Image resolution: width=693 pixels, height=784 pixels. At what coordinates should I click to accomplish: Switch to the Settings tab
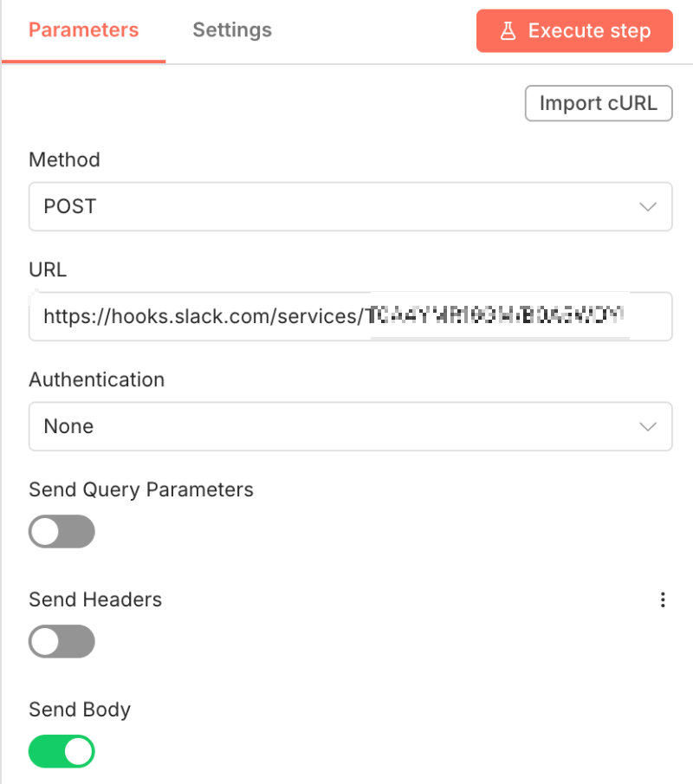coord(231,29)
